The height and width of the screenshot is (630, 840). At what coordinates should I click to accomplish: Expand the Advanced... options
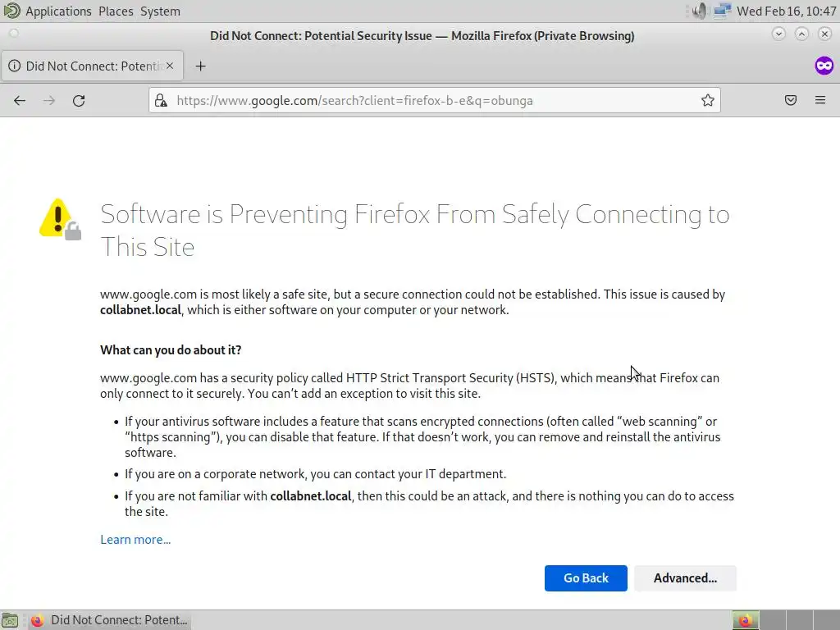point(685,577)
